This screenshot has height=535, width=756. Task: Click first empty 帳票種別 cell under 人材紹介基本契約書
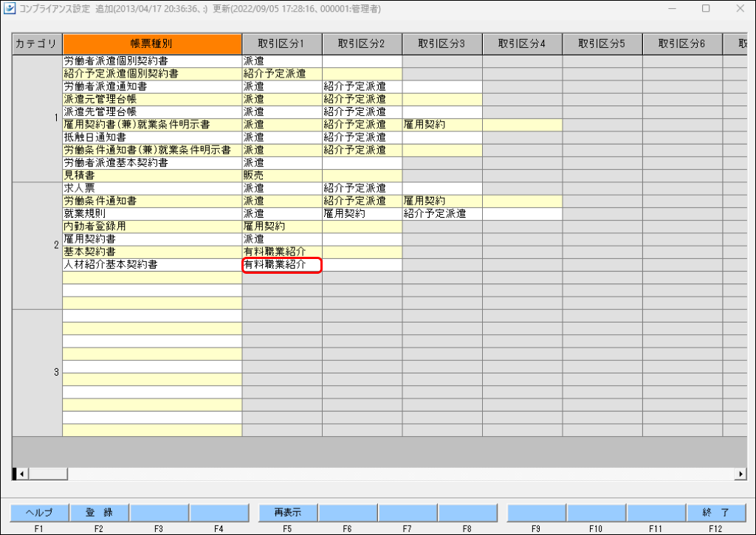pyautogui.click(x=152, y=277)
